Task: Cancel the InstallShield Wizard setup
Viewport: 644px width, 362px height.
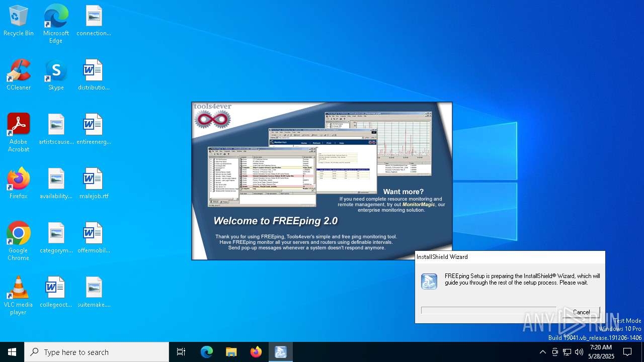Action: click(581, 312)
